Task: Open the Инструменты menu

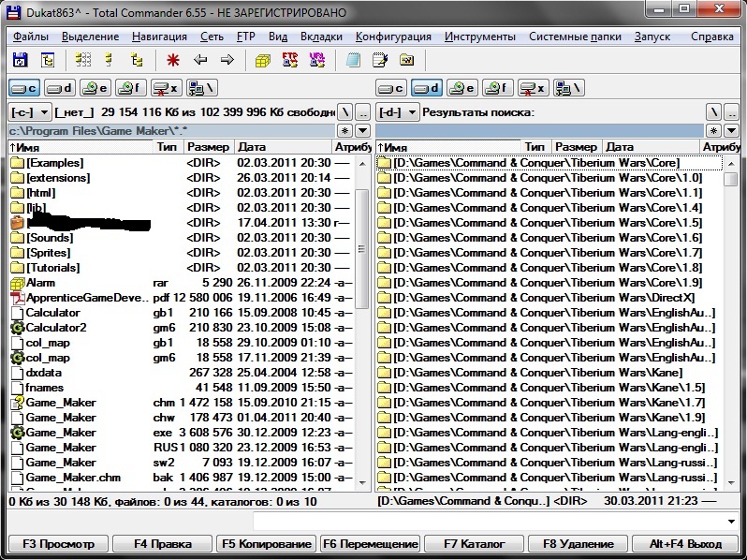Action: (x=479, y=37)
